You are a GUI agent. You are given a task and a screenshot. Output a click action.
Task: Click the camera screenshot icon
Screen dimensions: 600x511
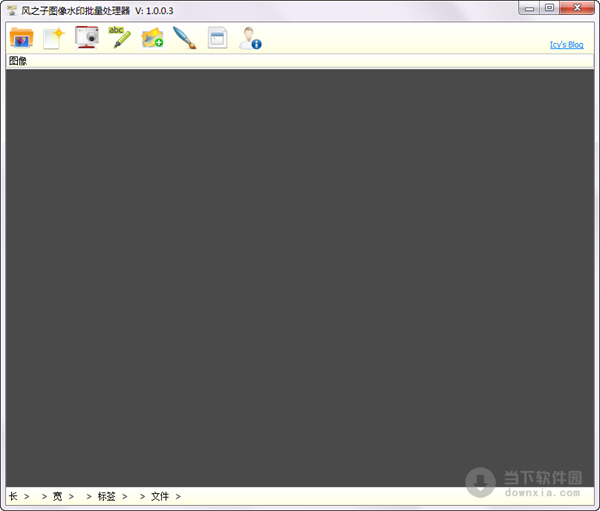point(87,38)
